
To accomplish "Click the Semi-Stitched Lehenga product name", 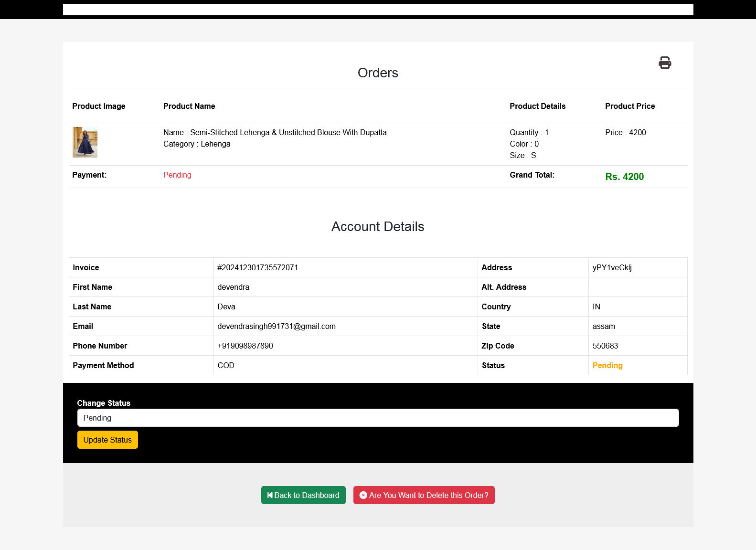I will 275,132.
